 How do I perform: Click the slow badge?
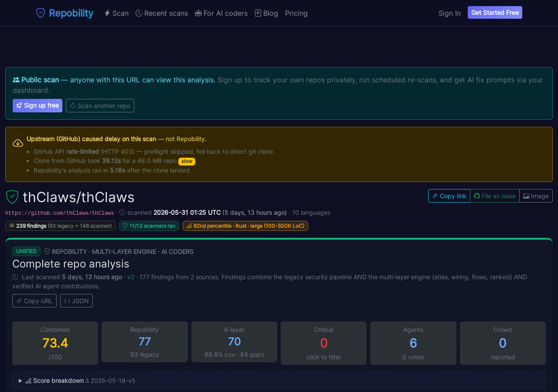(187, 161)
